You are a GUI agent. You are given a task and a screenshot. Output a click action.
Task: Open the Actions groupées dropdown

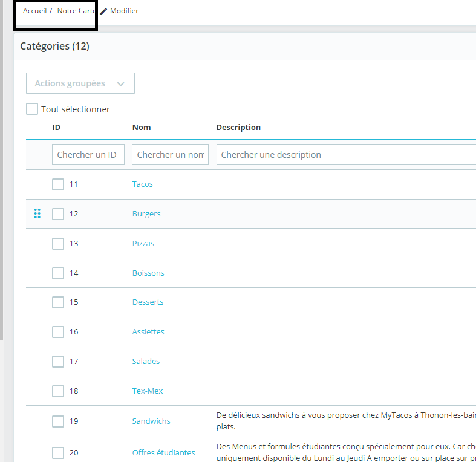[x=80, y=83]
